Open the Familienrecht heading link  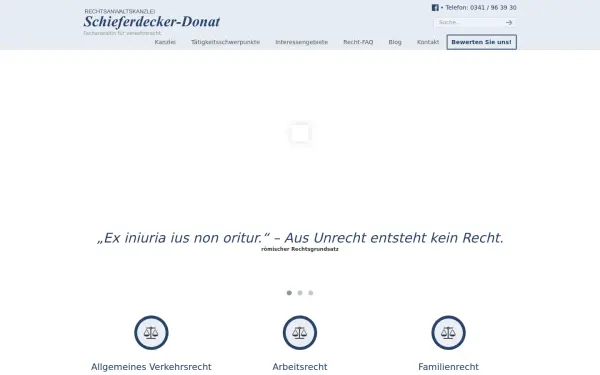pos(448,367)
